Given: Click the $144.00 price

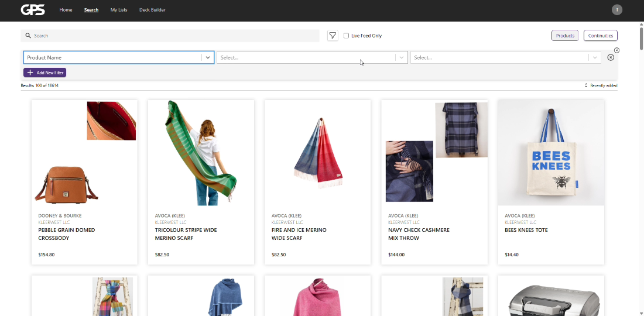Looking at the screenshot, I should 396,255.
